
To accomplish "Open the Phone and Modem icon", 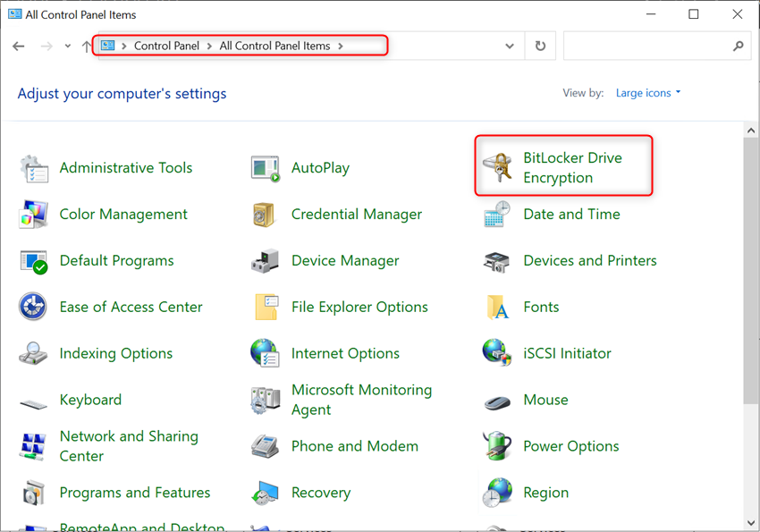I will coord(265,446).
